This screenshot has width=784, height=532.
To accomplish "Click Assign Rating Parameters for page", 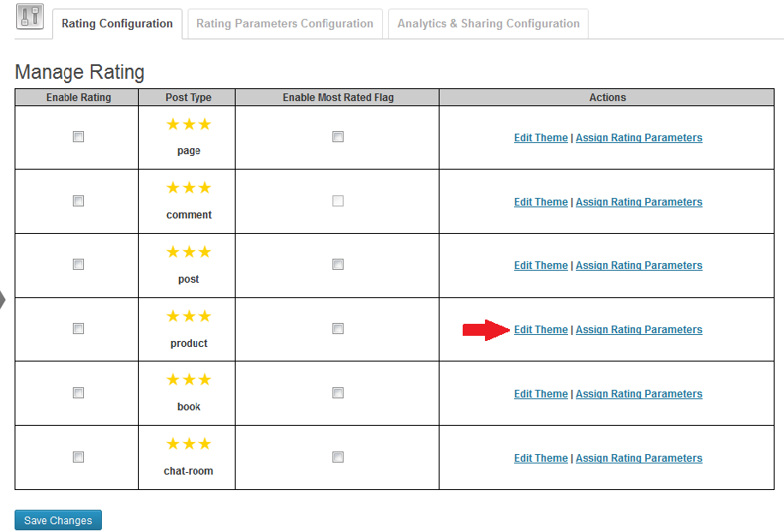I will 639,138.
